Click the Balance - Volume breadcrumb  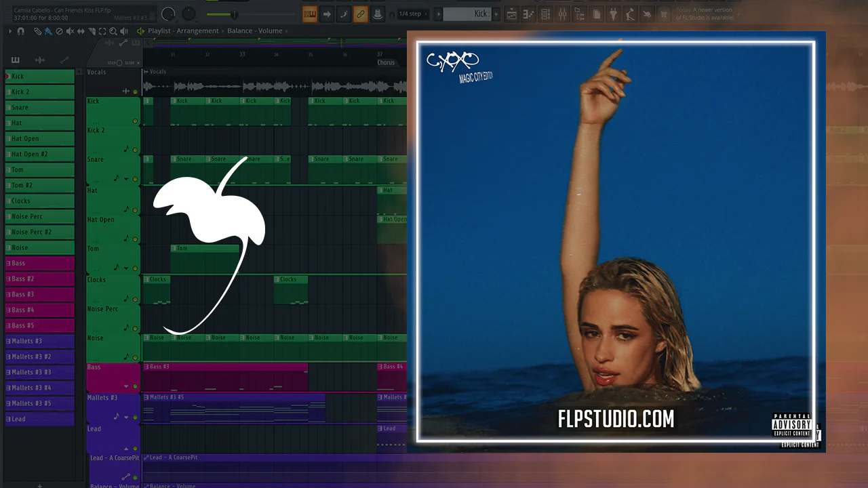coord(254,31)
